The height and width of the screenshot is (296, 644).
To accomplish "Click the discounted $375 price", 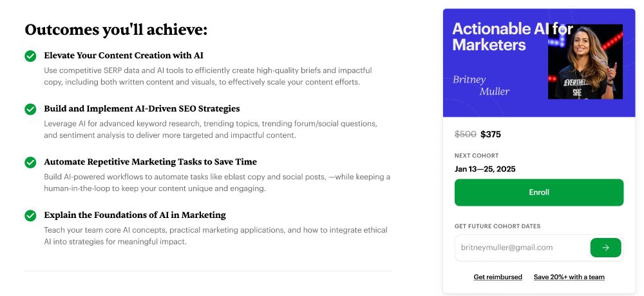I will [x=491, y=135].
